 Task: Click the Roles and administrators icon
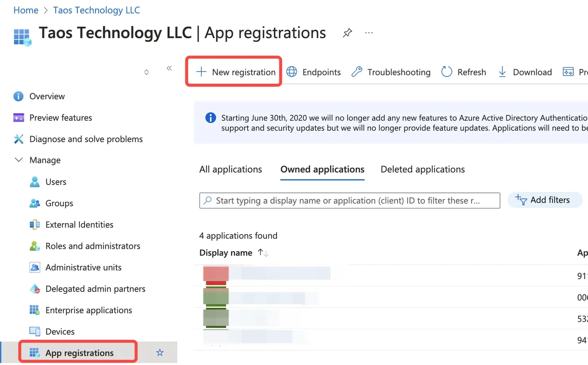point(35,246)
